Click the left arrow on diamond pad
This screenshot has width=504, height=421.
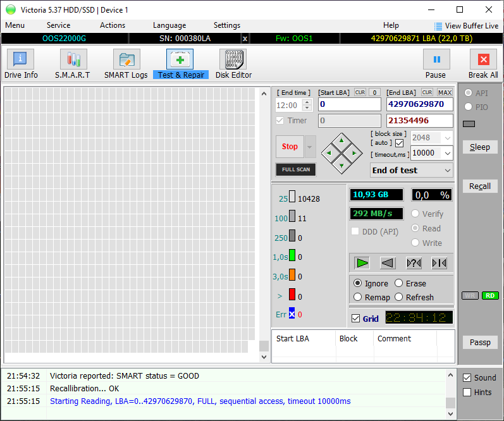[329, 154]
